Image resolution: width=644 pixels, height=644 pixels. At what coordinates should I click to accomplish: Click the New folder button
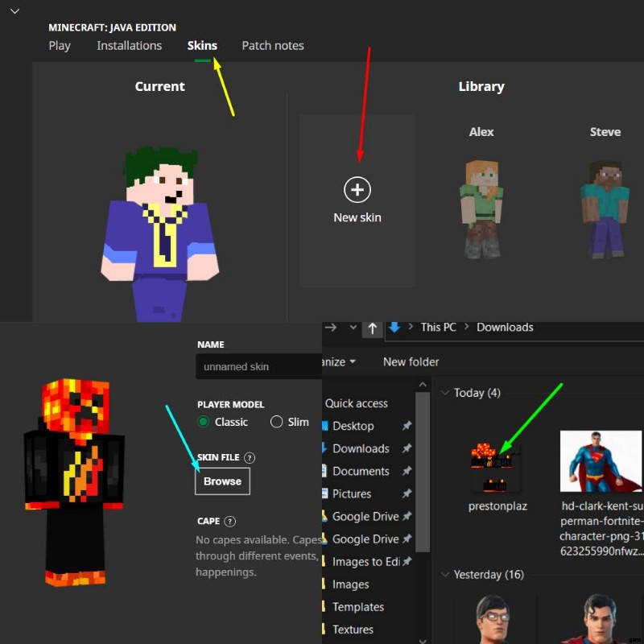411,361
